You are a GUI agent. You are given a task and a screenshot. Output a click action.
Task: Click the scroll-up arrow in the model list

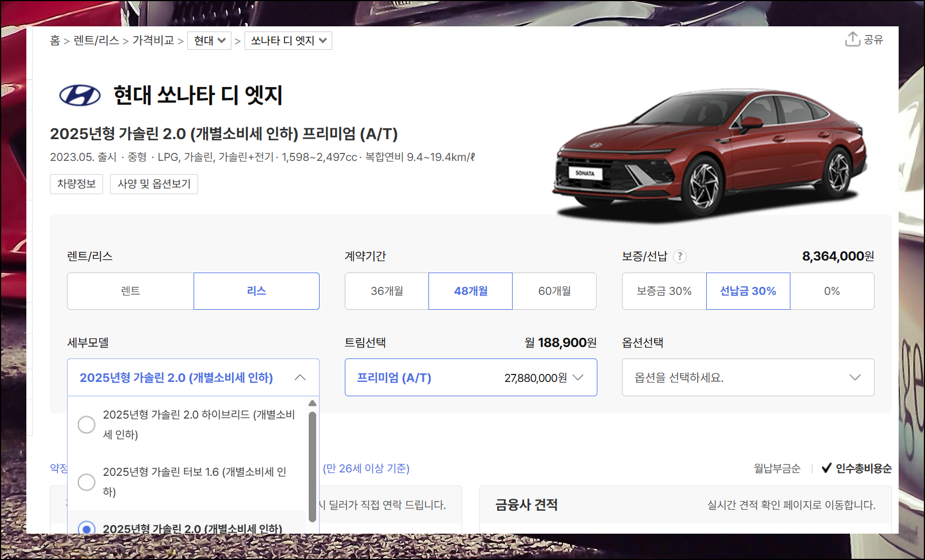click(x=312, y=403)
